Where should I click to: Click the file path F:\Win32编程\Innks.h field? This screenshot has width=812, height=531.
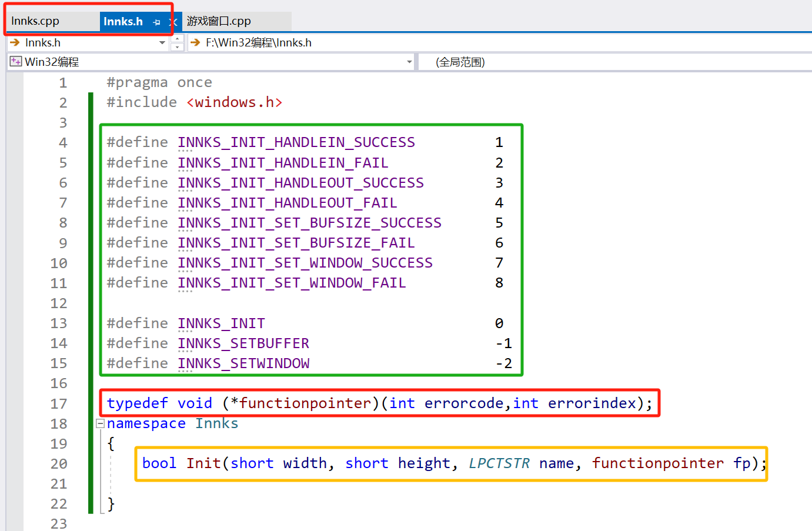click(x=500, y=43)
